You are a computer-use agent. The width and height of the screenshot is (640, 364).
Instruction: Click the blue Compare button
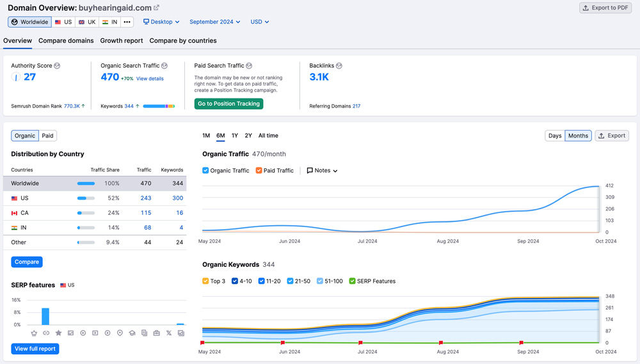[x=27, y=262]
